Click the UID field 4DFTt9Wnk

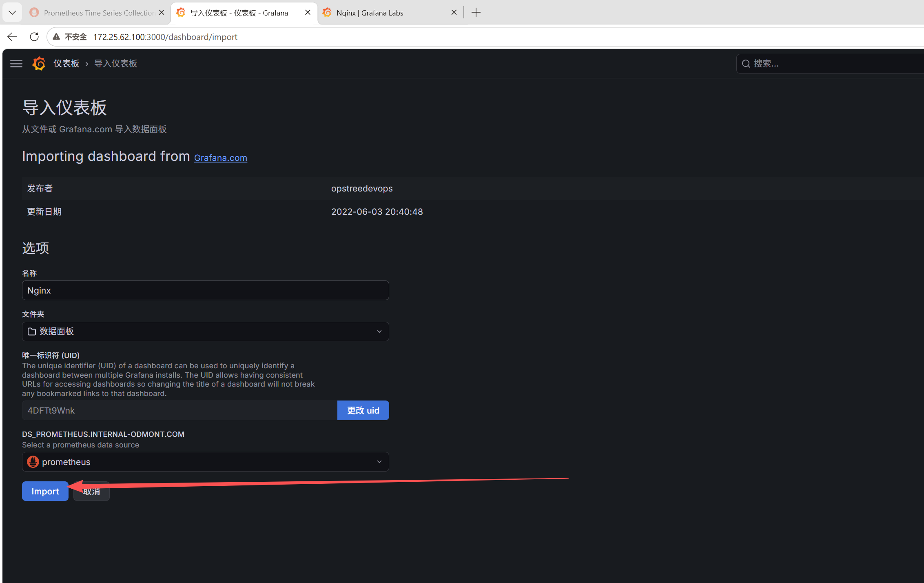click(x=179, y=410)
